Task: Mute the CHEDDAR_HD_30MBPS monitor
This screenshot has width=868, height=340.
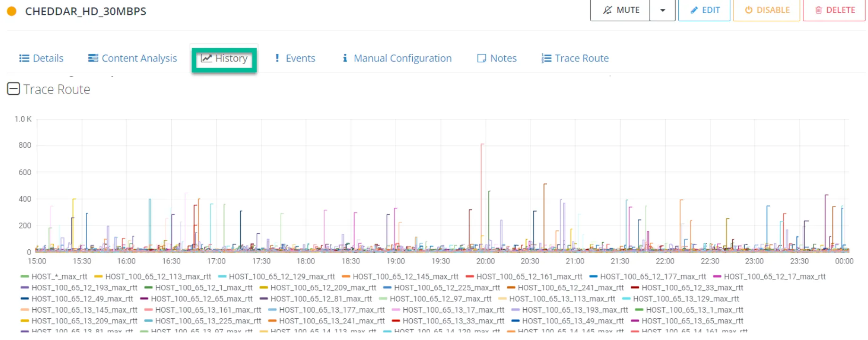Action: coord(620,10)
